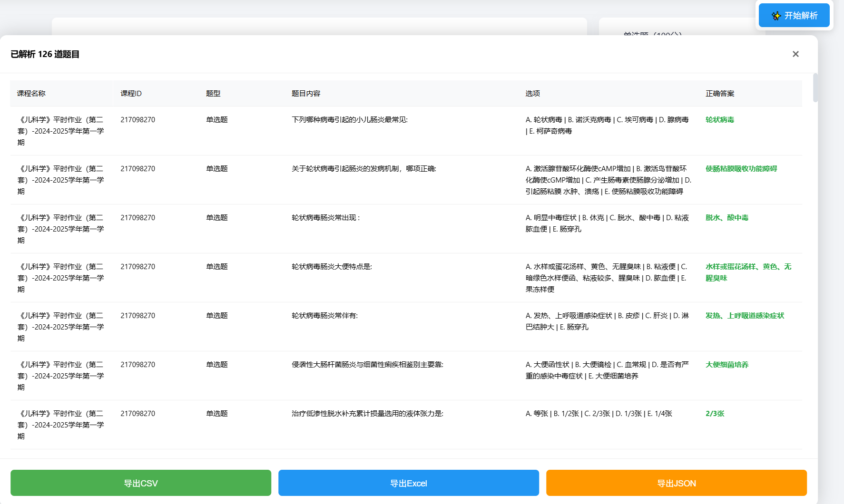Click the green answer 2/3张
The width and height of the screenshot is (844, 504).
[715, 414]
